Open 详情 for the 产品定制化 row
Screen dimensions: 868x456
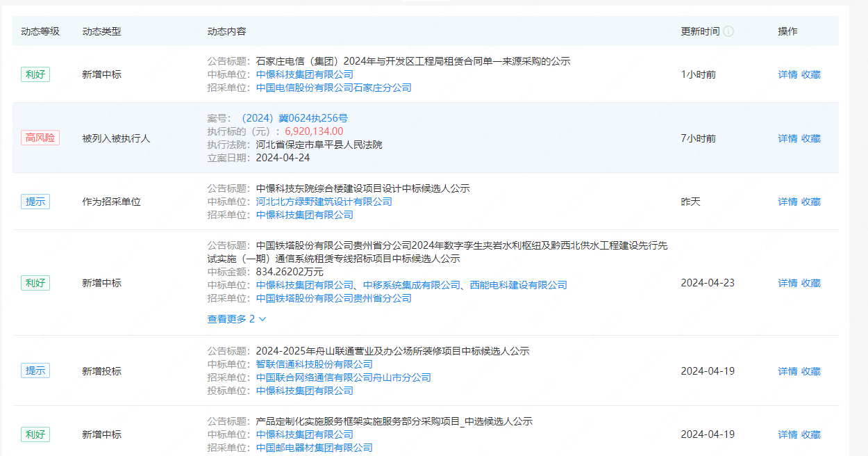point(787,434)
